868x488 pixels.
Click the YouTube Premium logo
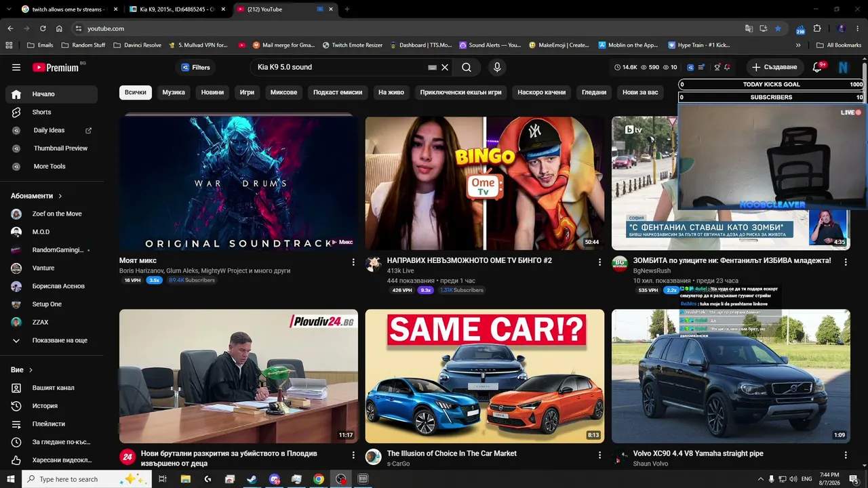pos(56,67)
